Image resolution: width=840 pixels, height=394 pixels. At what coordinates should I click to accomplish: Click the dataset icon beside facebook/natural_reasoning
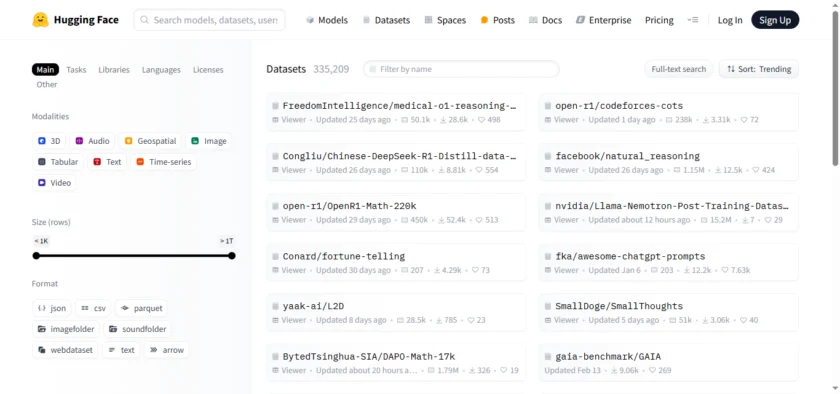pyautogui.click(x=548, y=157)
